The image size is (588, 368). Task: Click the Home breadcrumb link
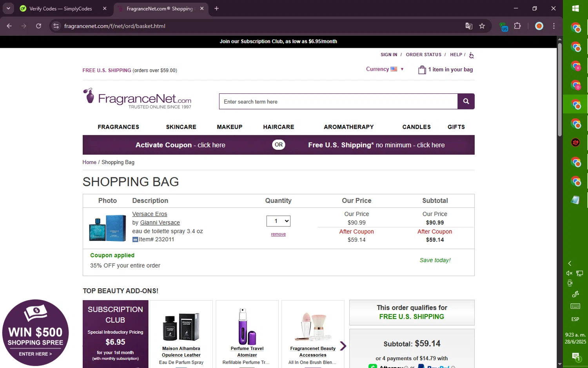[89, 162]
